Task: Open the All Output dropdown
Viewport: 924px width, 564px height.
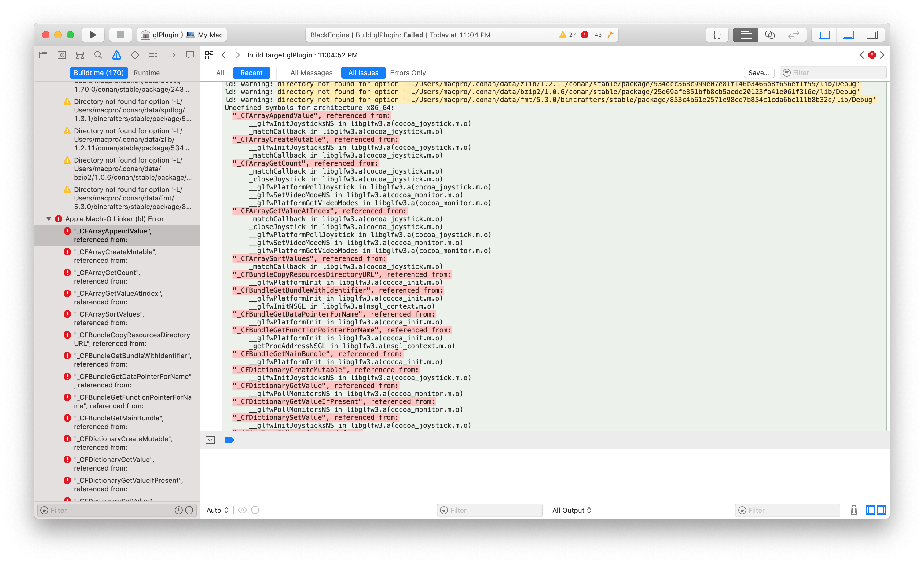Action: click(571, 510)
